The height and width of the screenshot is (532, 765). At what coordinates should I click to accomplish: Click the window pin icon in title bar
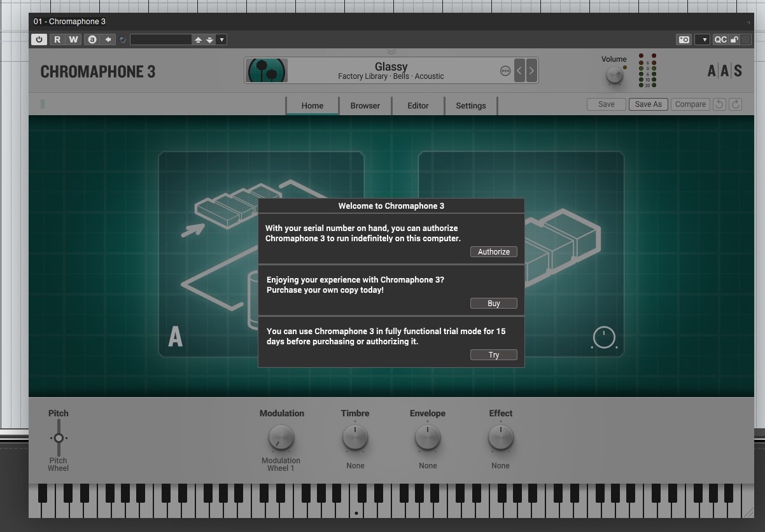click(x=748, y=22)
